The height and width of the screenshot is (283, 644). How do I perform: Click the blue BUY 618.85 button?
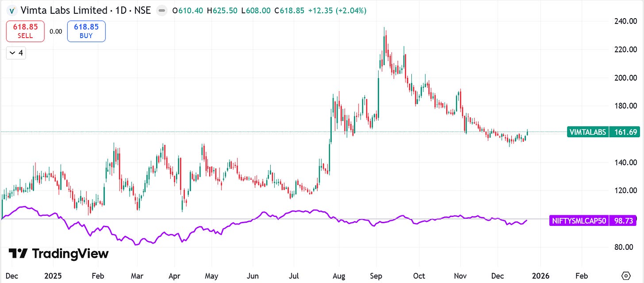point(86,31)
